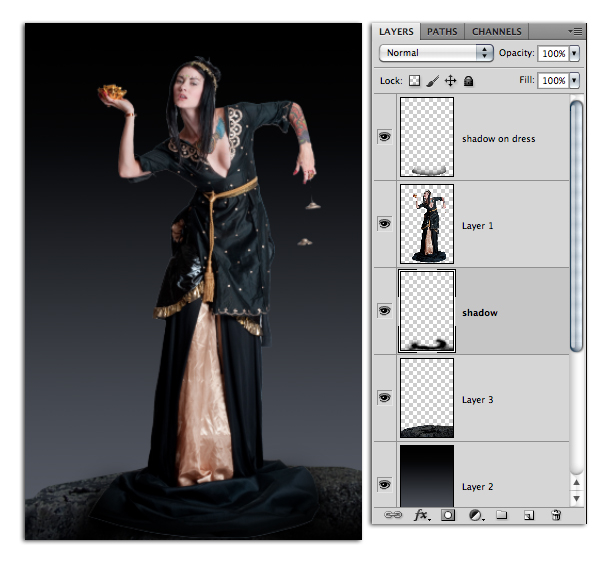
Task: Click the lock image pixels brush icon
Action: [432, 81]
